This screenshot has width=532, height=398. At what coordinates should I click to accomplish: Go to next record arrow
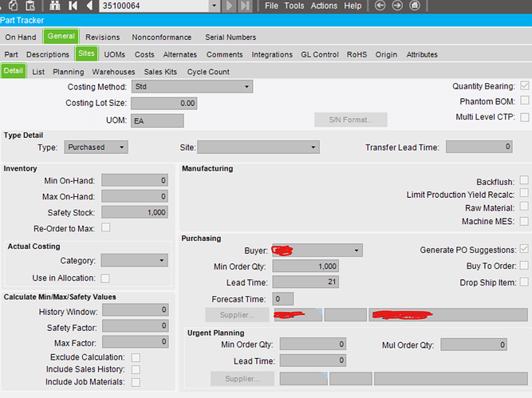click(x=230, y=6)
